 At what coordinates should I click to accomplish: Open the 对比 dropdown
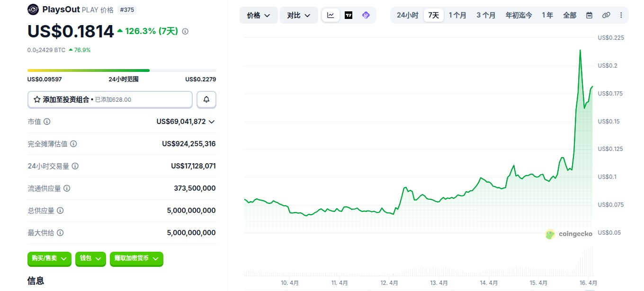(299, 15)
